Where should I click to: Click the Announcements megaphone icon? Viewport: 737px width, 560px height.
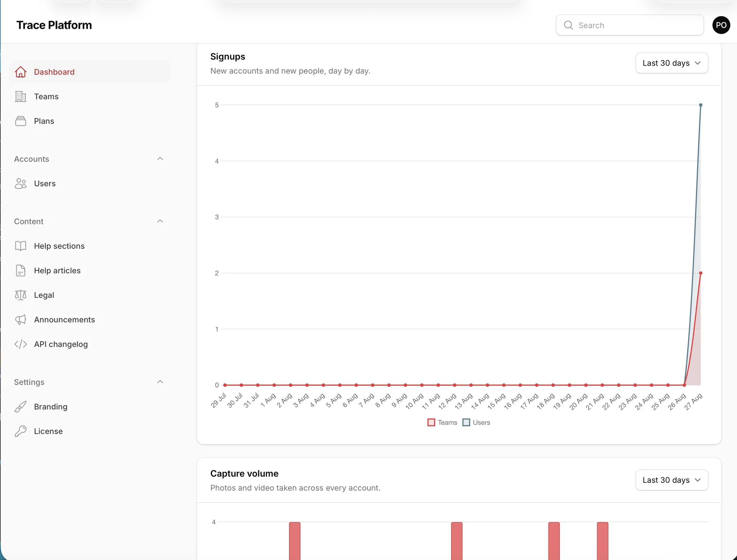click(21, 320)
